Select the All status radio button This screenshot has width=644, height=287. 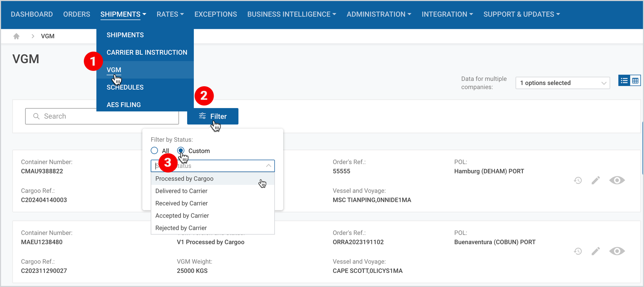(154, 151)
